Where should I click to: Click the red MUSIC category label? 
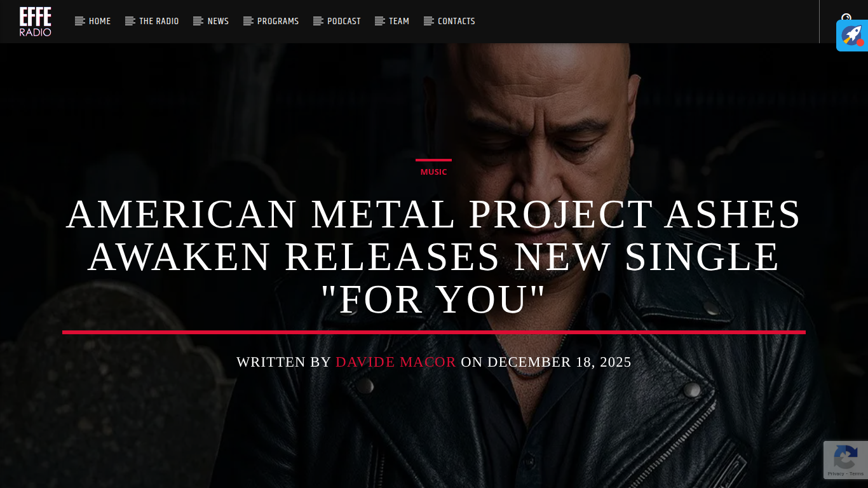[x=433, y=172]
